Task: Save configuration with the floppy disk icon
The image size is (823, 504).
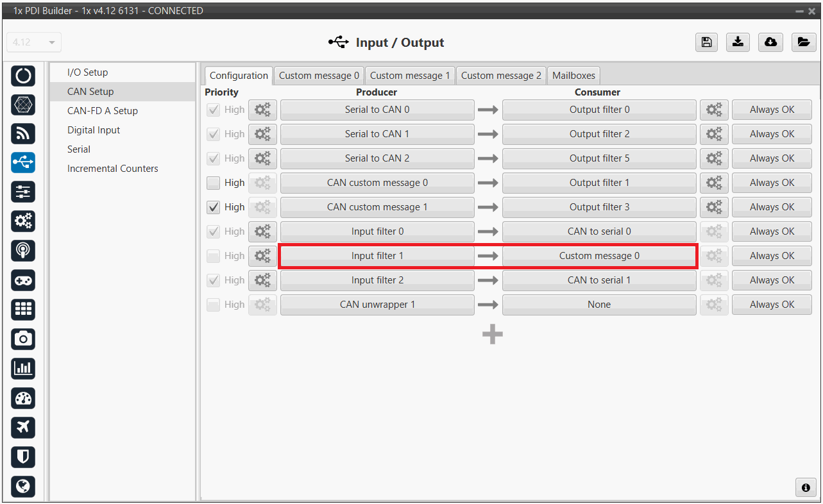Action: click(x=706, y=42)
